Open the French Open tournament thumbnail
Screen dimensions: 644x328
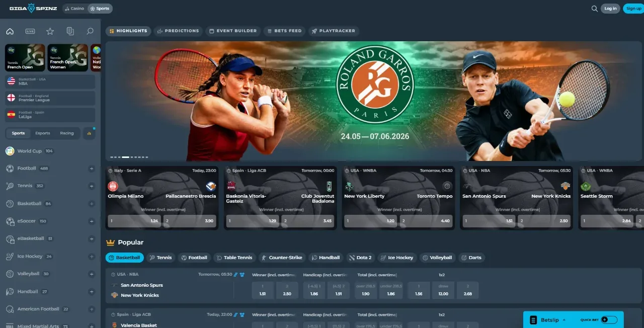tap(25, 58)
